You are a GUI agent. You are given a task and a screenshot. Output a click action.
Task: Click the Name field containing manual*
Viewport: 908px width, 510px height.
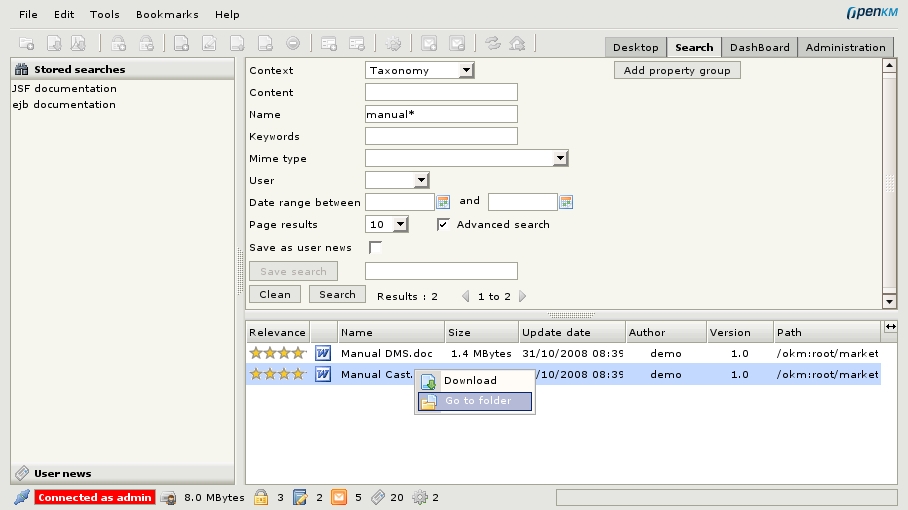[441, 114]
